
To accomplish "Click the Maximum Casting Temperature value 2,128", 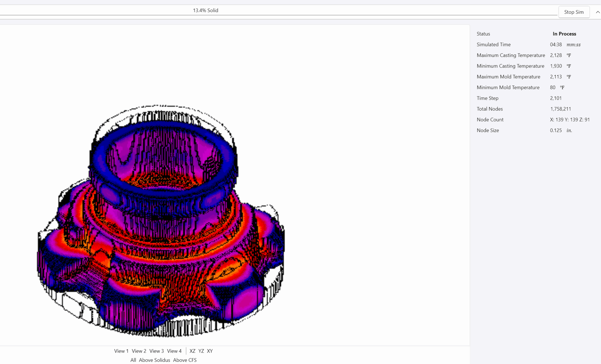I will pos(556,55).
